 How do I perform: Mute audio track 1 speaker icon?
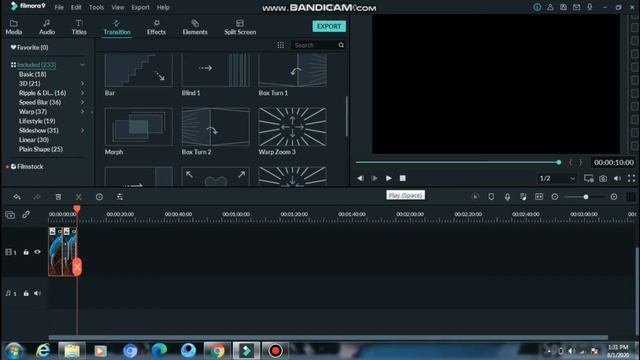pyautogui.click(x=38, y=293)
